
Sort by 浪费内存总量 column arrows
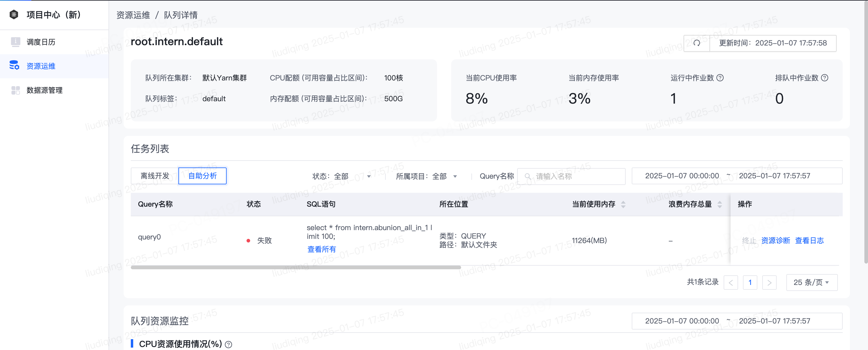click(x=719, y=204)
